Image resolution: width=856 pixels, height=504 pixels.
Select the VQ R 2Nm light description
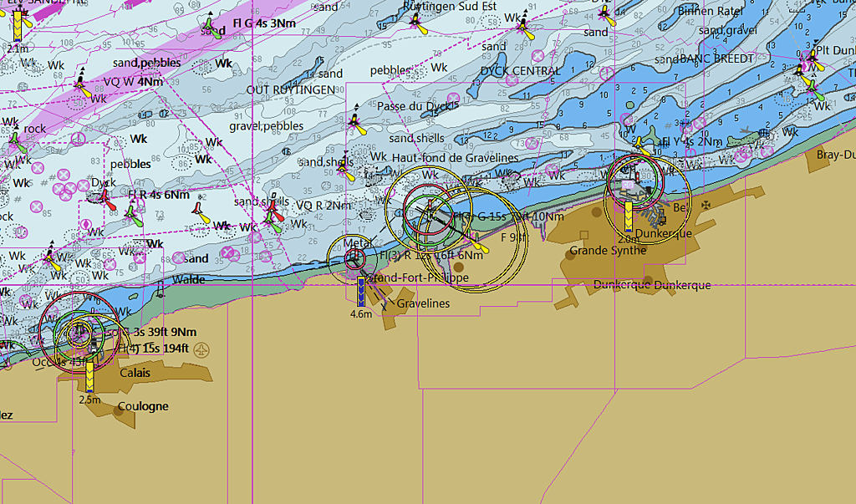[324, 206]
